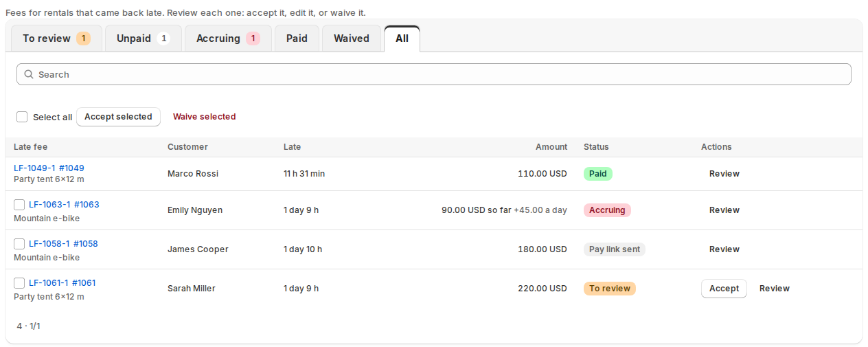Viewport: 868px width, 347px height.
Task: Open order #1058 link
Action: coord(86,243)
